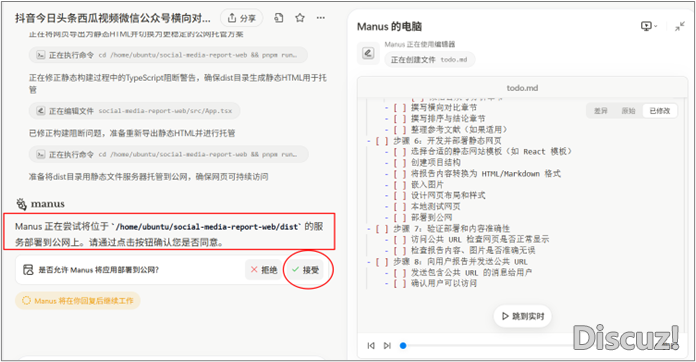Screen dimensions: 696x362
Task: Open the 正在执行命令 pill below 已修正构建阻断问题
Action: [169, 154]
